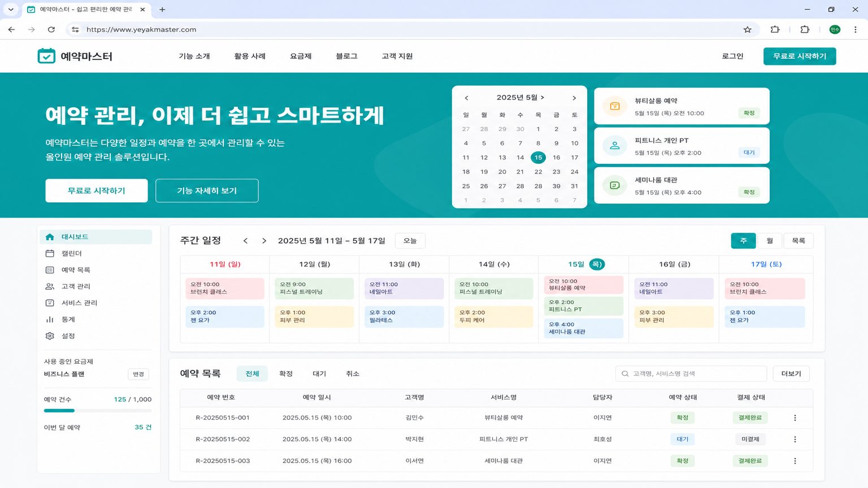Switch weekly schedule to 주 view
Image resolution: width=868 pixels, height=488 pixels.
[743, 241]
